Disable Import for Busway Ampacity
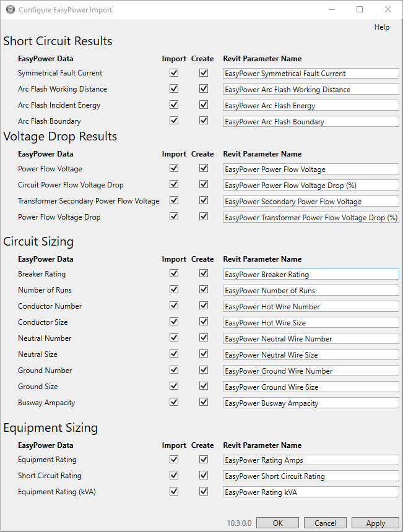403x532 pixels. (174, 402)
